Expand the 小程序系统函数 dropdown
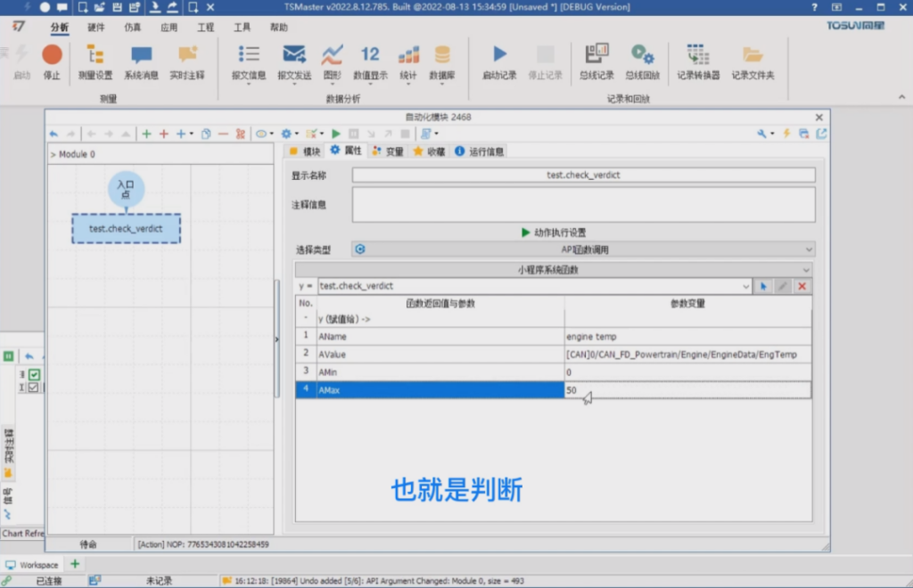Image resolution: width=913 pixels, height=588 pixels. (x=806, y=270)
